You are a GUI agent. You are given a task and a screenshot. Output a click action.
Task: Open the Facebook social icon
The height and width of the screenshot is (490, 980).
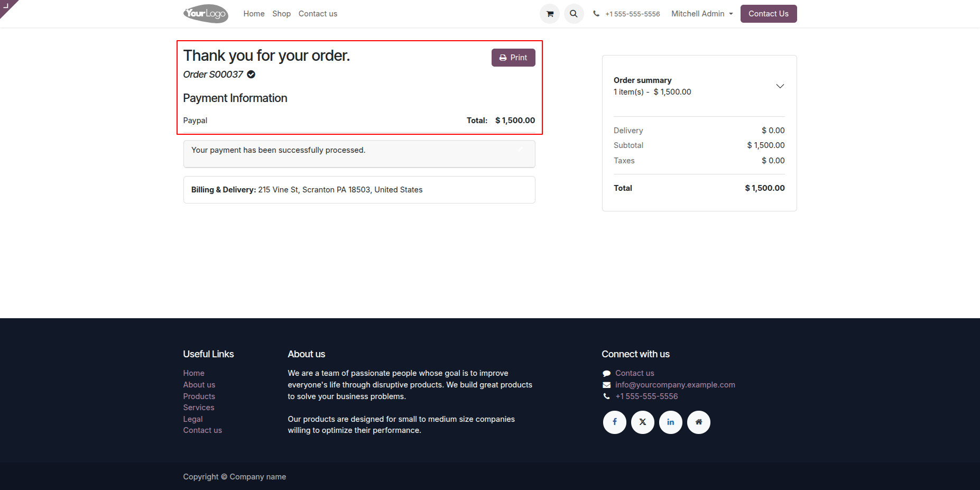click(x=614, y=422)
